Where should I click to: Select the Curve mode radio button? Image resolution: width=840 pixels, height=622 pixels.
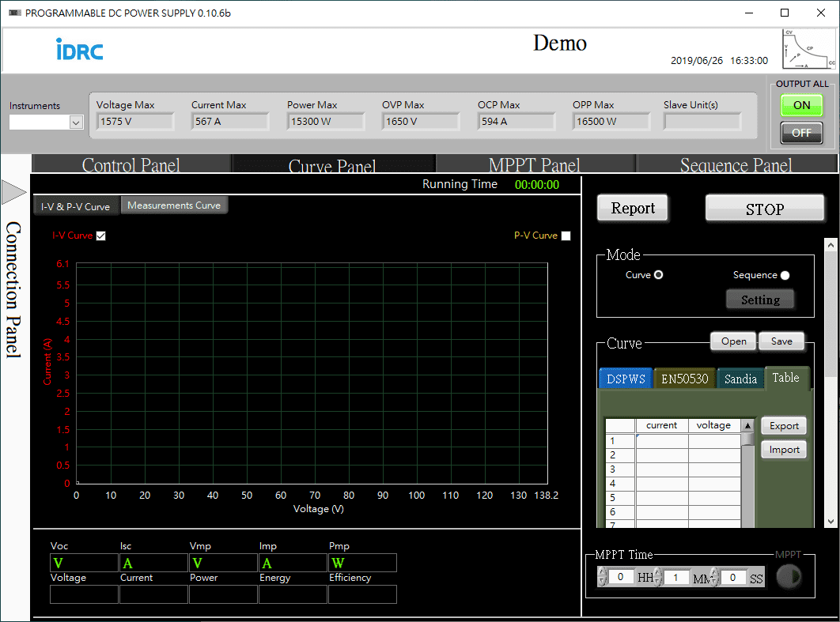(x=658, y=276)
